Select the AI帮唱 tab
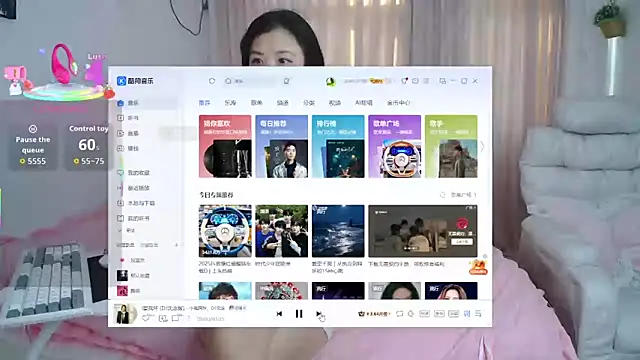This screenshot has height=360, width=640. pyautogui.click(x=364, y=103)
